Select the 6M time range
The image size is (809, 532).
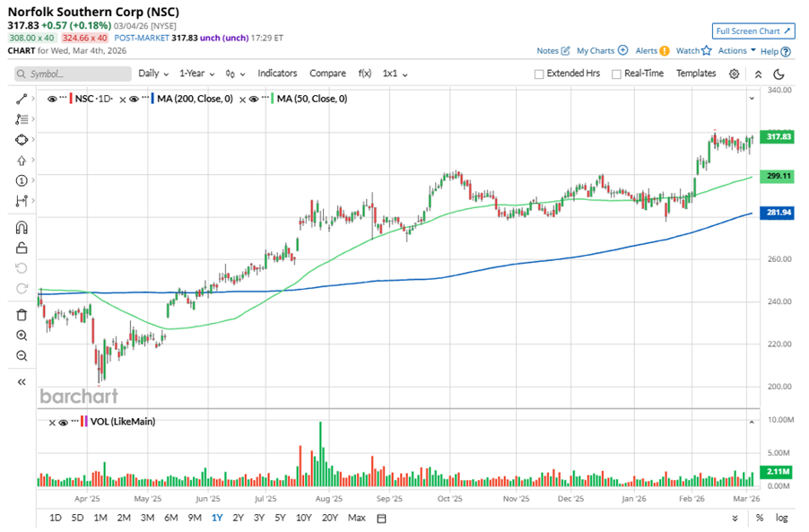[170, 518]
